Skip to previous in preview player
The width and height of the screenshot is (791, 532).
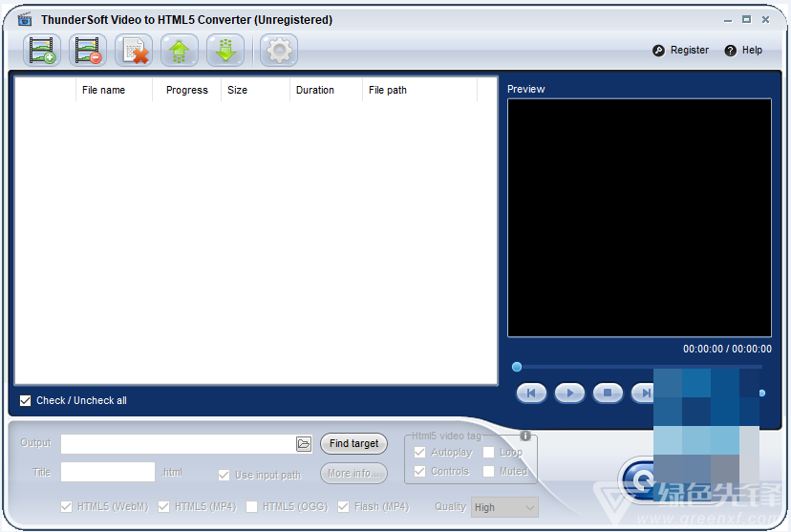pyautogui.click(x=531, y=393)
